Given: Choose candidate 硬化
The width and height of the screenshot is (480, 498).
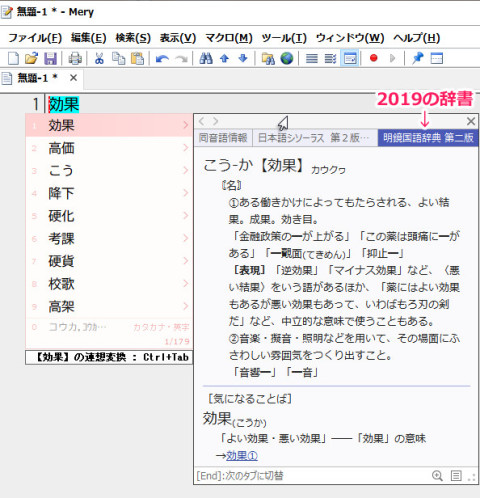Looking at the screenshot, I should [x=109, y=216].
